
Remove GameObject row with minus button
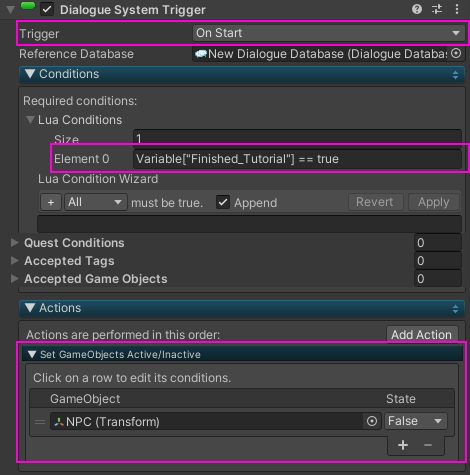tap(428, 445)
